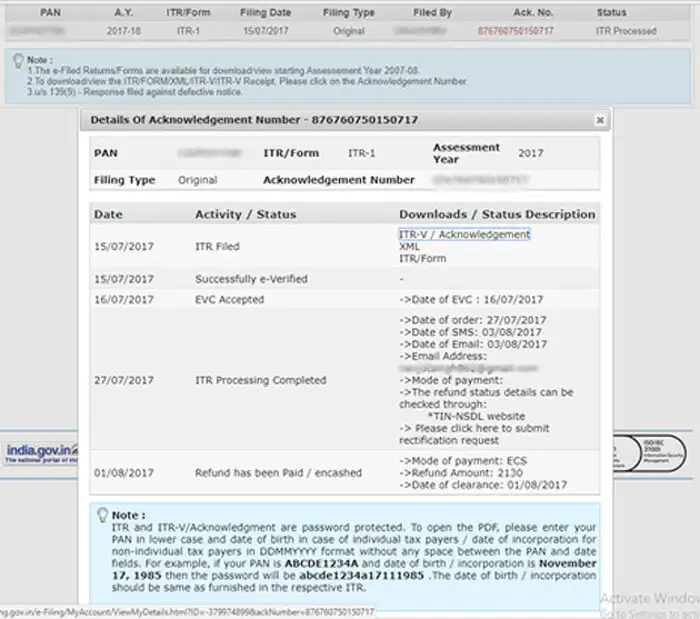Download the XML file link
This screenshot has width=700, height=619.
tap(409, 246)
